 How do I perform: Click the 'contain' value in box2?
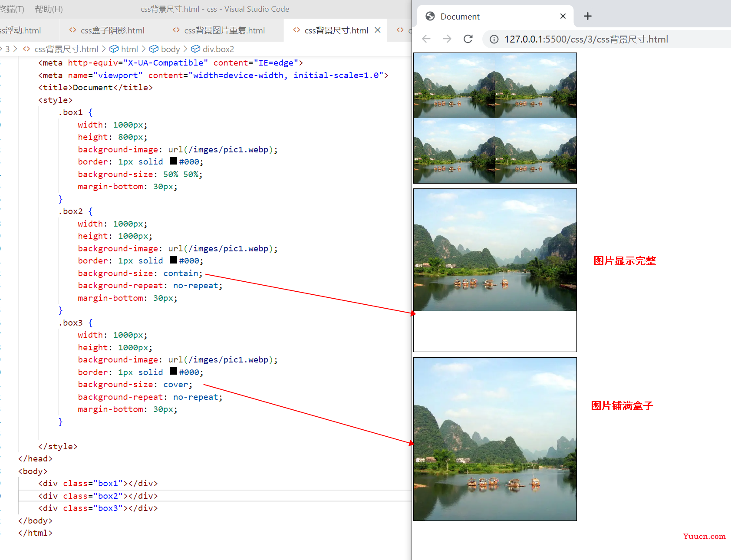(x=181, y=273)
